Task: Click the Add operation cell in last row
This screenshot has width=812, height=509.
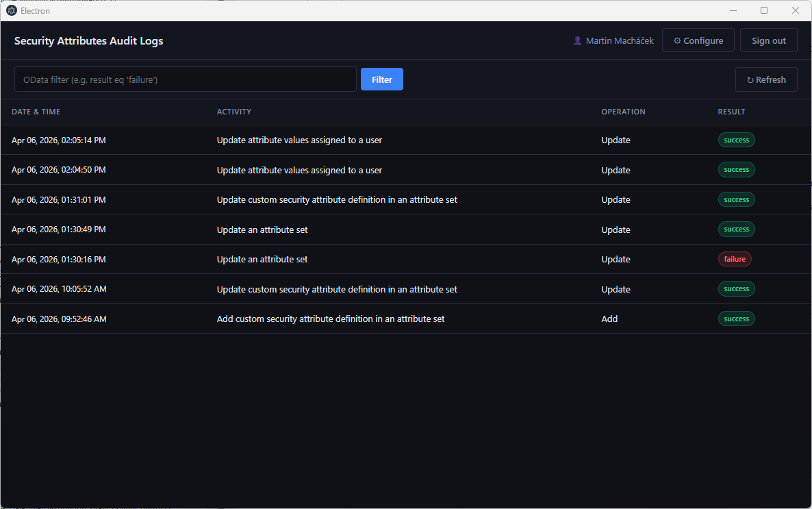Action: click(x=609, y=319)
